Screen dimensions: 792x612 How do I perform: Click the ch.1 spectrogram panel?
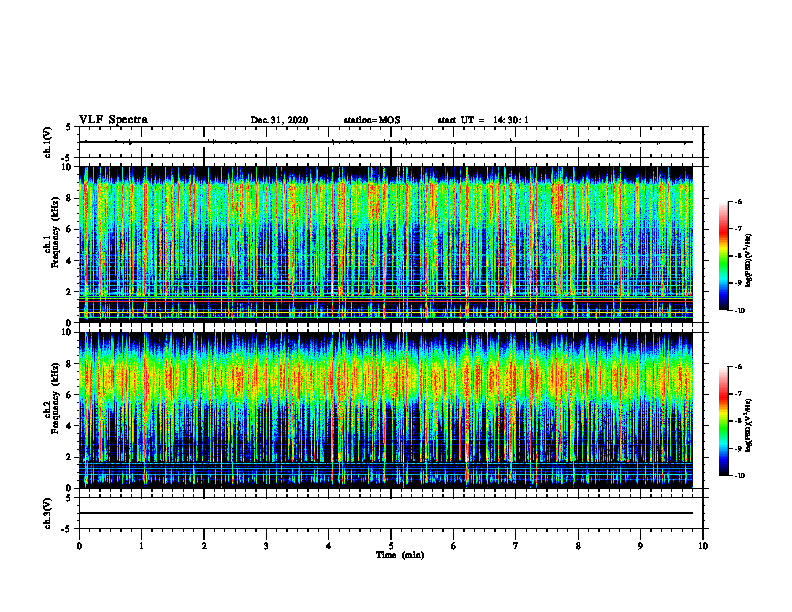coord(386,244)
